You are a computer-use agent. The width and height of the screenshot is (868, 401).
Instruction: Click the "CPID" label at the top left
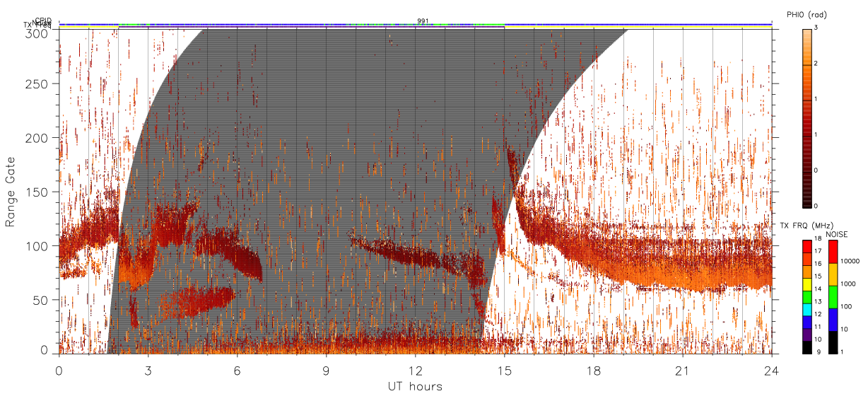pyautogui.click(x=42, y=21)
